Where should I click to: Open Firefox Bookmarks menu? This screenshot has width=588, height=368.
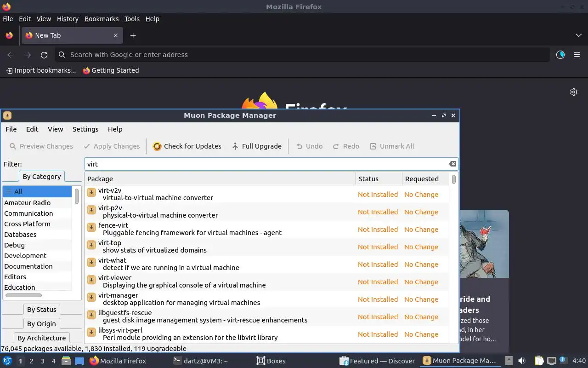point(102,19)
